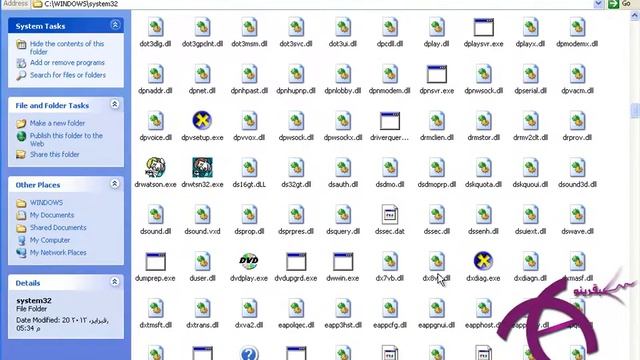This screenshot has width=640, height=360.
Task: Select the dswave.dll file label
Action: [577, 231]
